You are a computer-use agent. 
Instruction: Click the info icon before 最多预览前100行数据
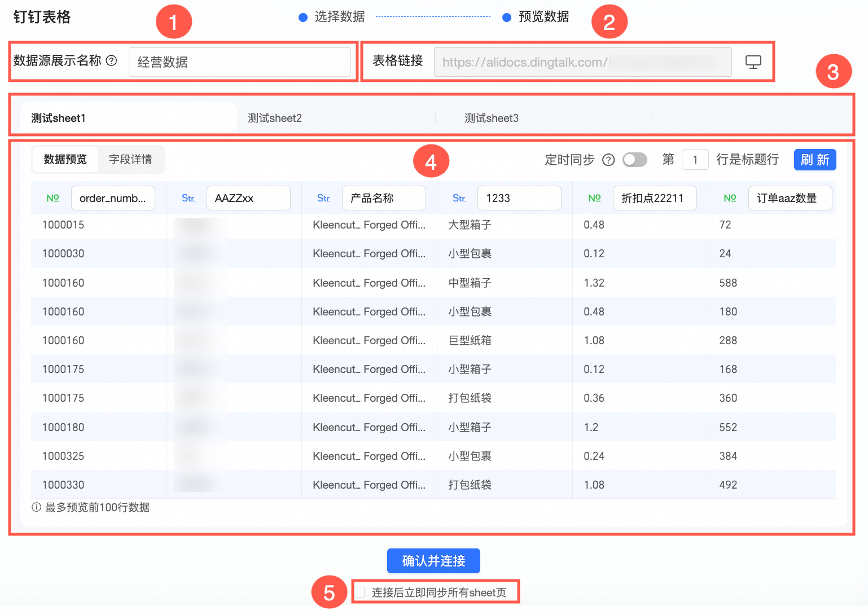coord(36,507)
